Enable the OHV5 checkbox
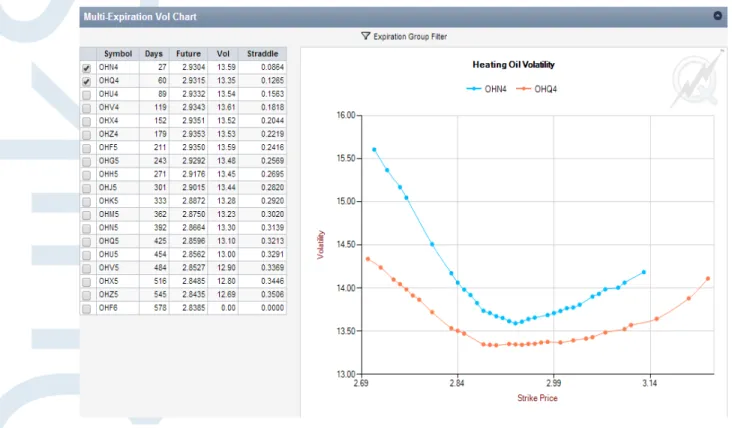Screen dimensions: 732x428 (86, 268)
